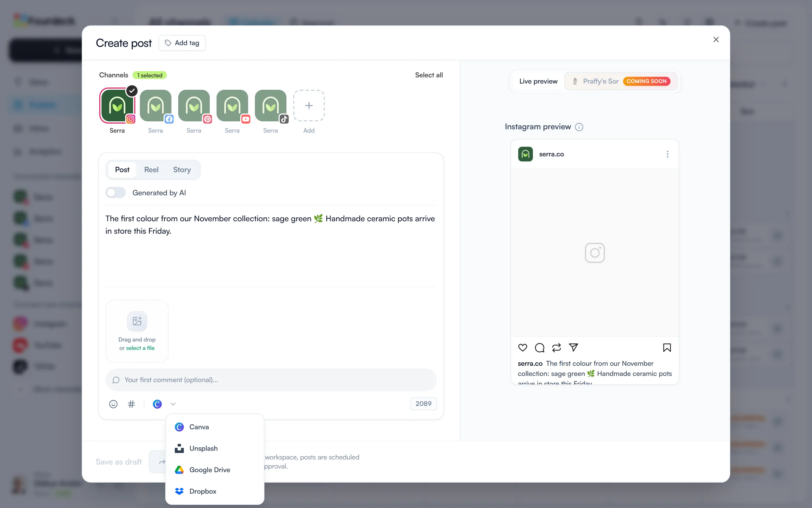Screen dimensions: 812x508
Task: Click the Canva icon in composer toolbar
Action: tap(157, 404)
